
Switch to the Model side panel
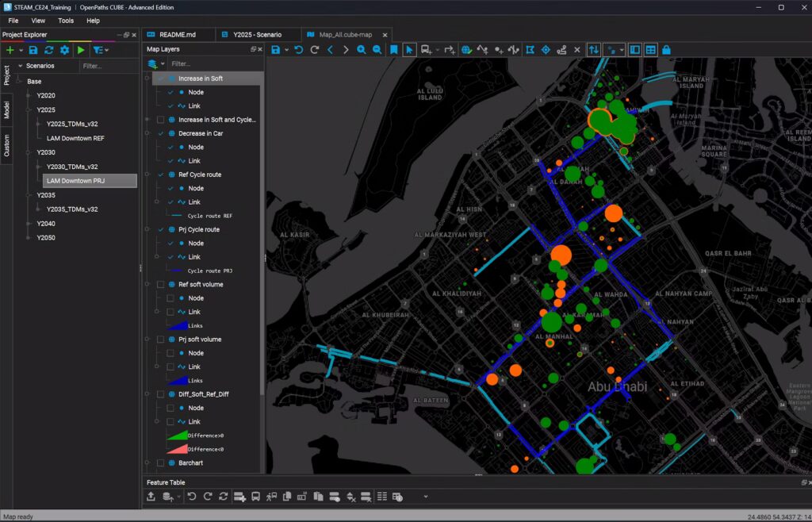pyautogui.click(x=8, y=111)
